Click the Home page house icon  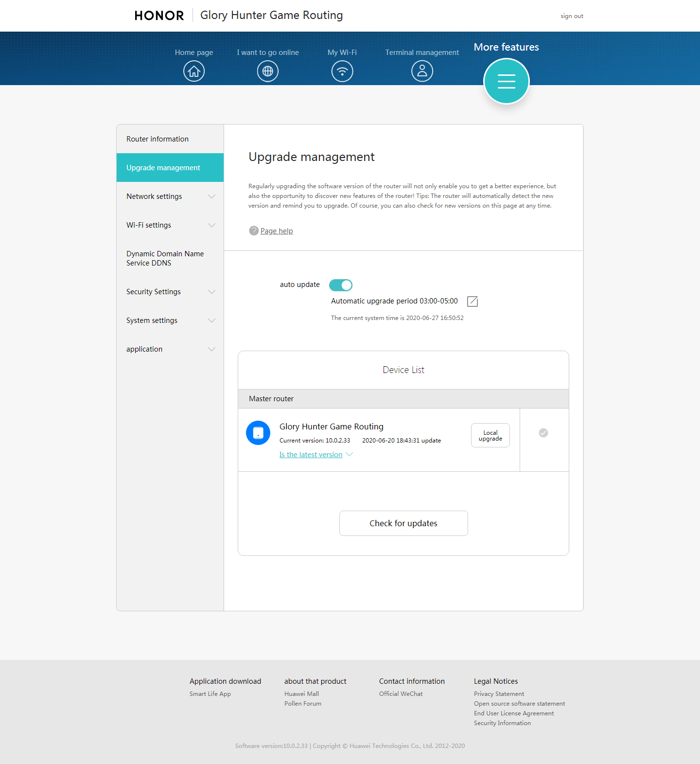tap(194, 71)
